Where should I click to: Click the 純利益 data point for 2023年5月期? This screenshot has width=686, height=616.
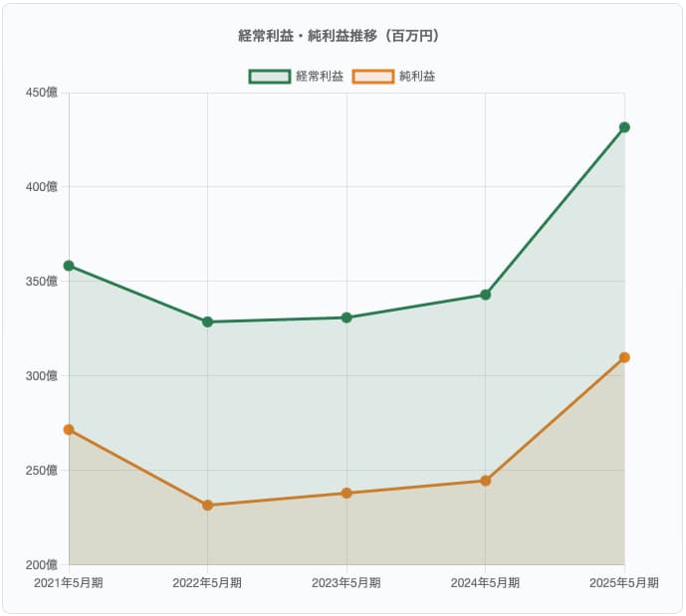tap(346, 493)
